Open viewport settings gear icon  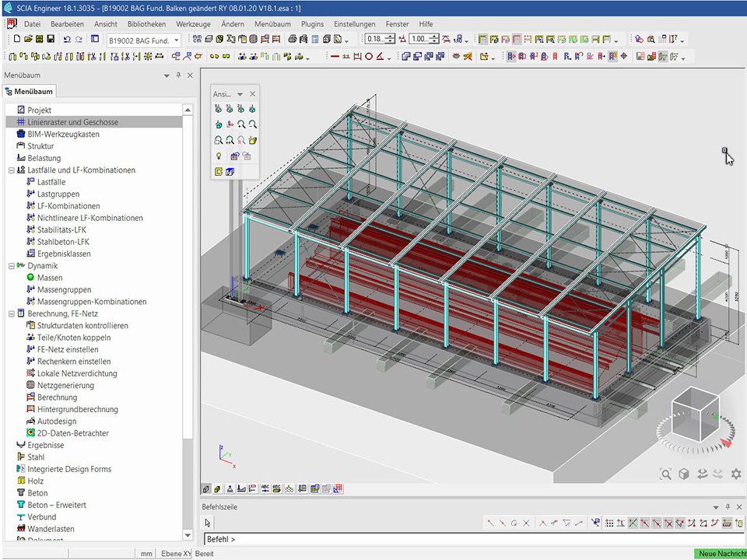(735, 474)
